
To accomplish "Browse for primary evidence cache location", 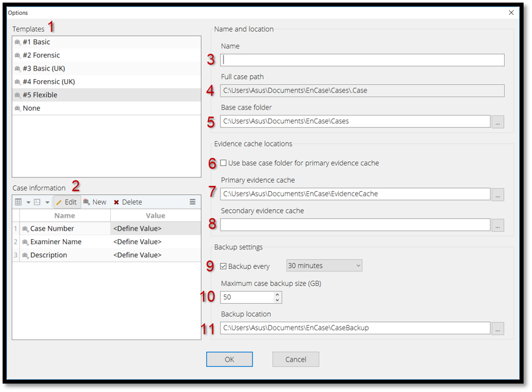I will point(498,194).
